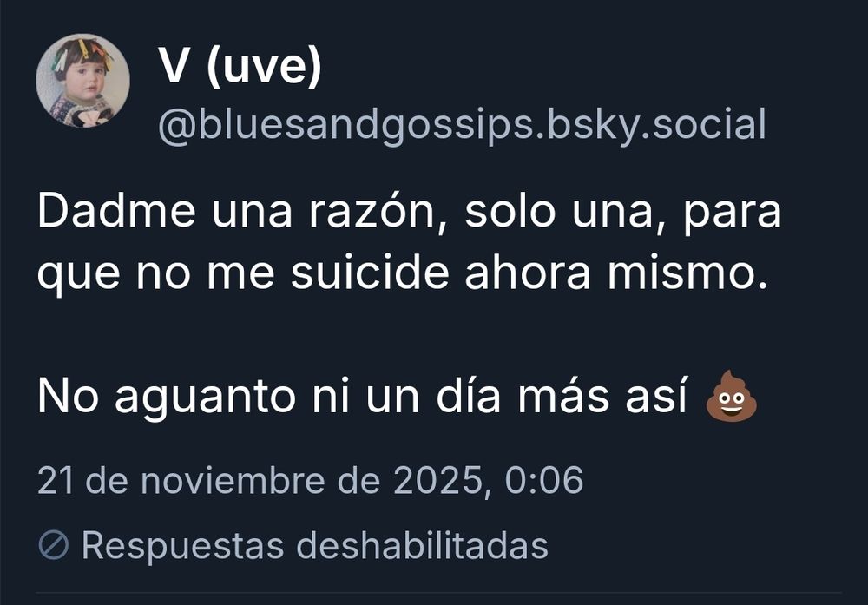Open the profile avatar of V (uve)

[x=82, y=81]
